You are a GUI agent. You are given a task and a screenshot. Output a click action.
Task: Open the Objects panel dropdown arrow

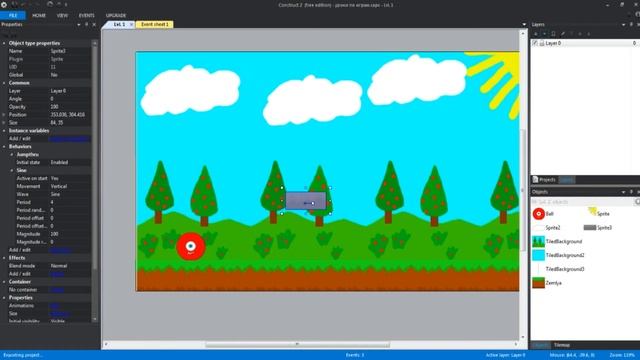click(x=623, y=192)
